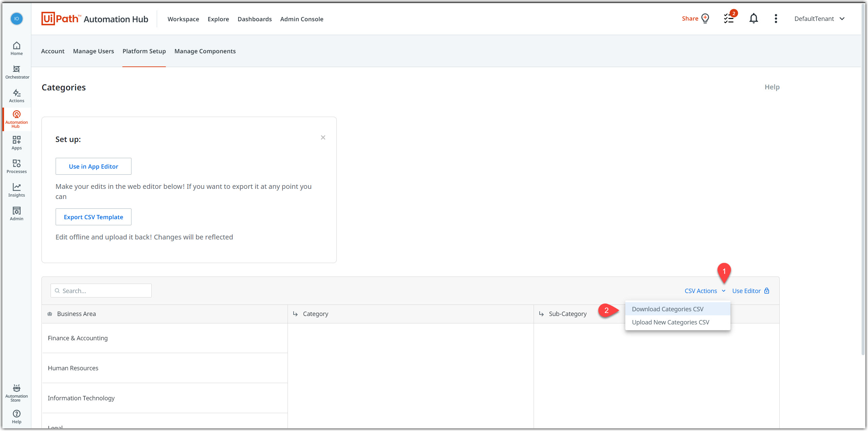Image resolution: width=868 pixels, height=431 pixels.
Task: Close the Set up panel
Action: 323,137
